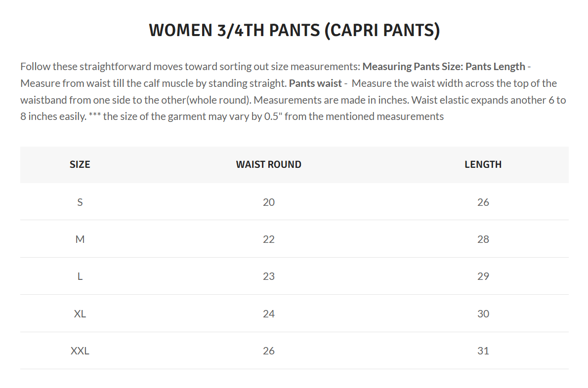Click the bold "Pants waist" text
This screenshot has width=588, height=388.
[x=315, y=83]
